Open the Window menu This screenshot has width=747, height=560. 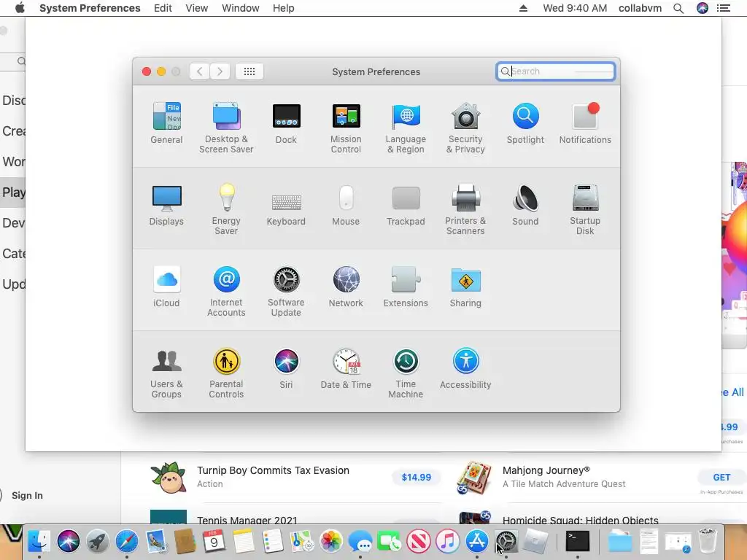[241, 8]
